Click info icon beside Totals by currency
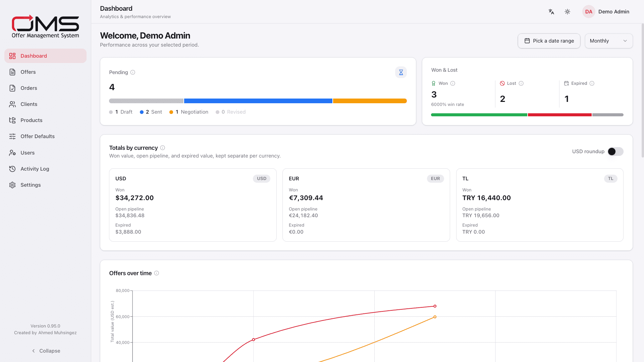 tap(163, 148)
